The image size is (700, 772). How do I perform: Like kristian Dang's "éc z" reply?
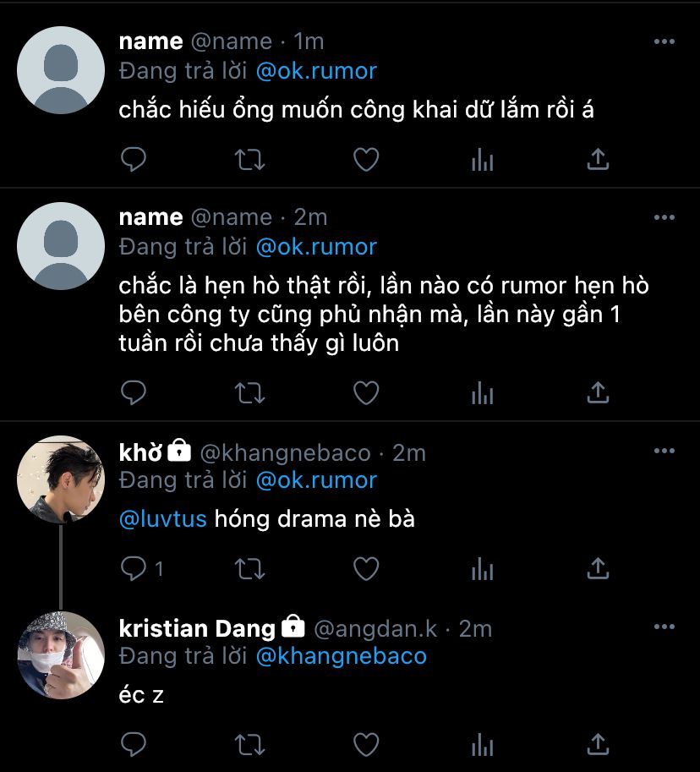pos(365,744)
